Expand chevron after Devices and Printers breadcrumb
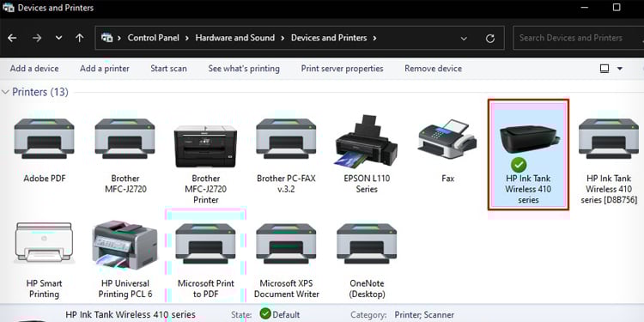 pyautogui.click(x=374, y=38)
